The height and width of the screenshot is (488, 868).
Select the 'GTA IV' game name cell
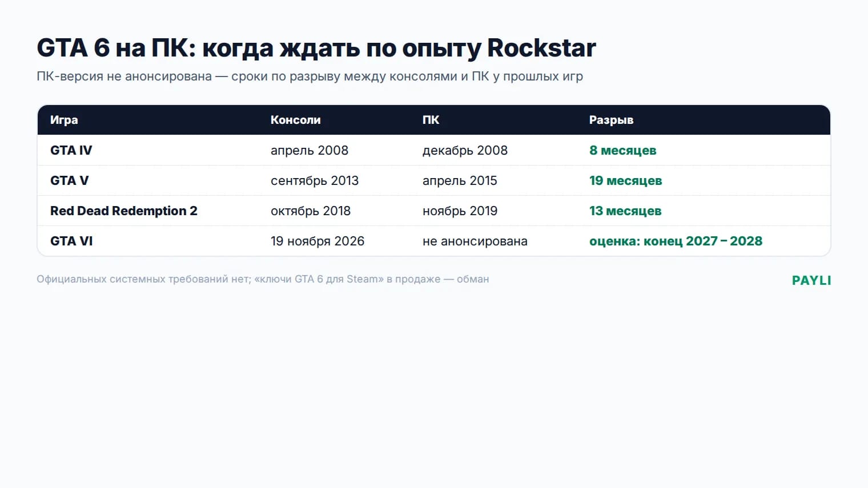click(x=71, y=150)
